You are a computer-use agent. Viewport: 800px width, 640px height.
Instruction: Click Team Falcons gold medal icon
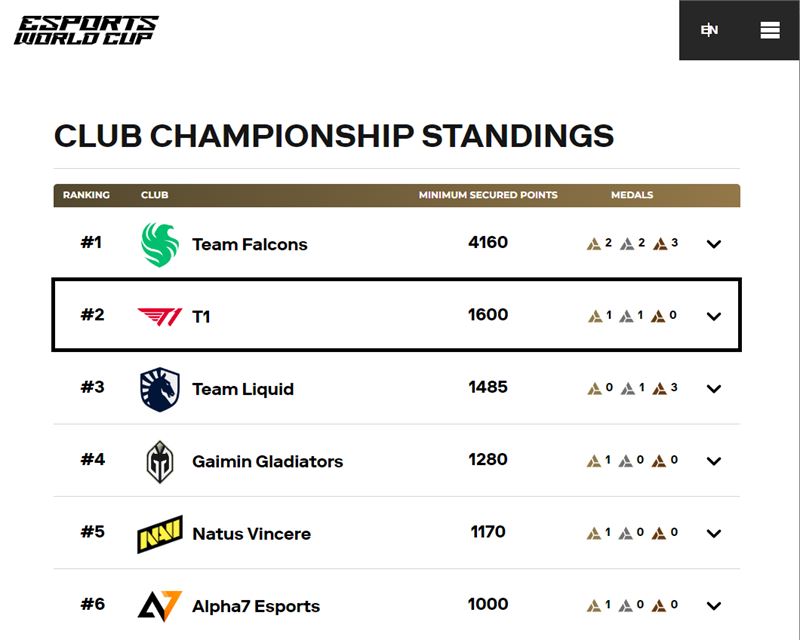[594, 244]
